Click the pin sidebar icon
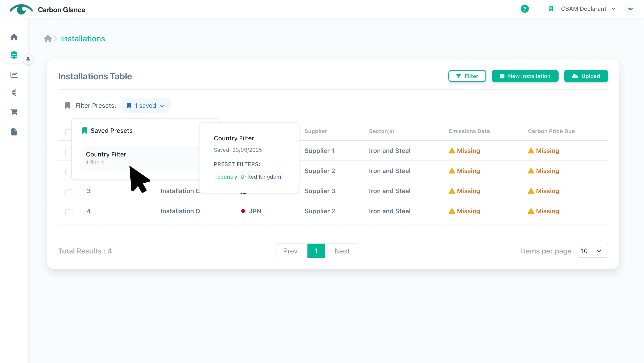The height and width of the screenshot is (363, 644). [28, 59]
